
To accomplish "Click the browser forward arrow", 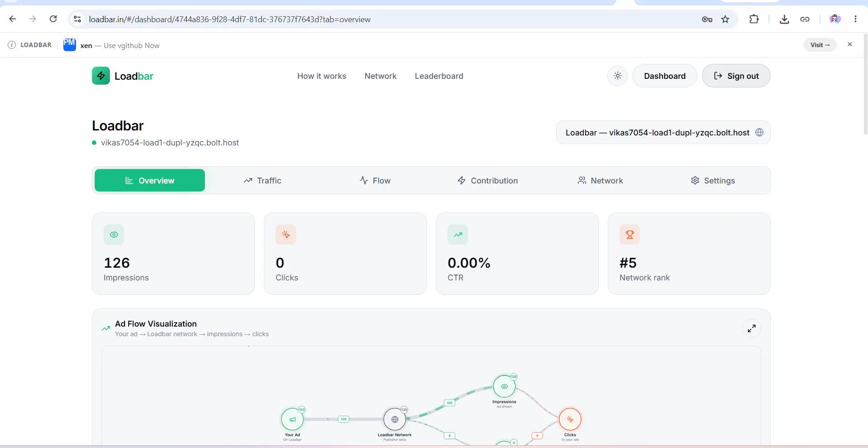I will (33, 19).
